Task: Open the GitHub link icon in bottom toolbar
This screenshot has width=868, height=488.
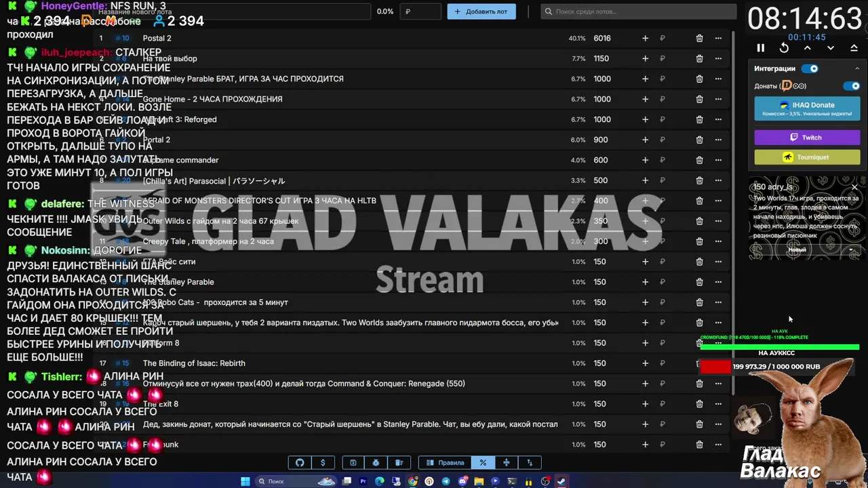Action: (x=300, y=463)
